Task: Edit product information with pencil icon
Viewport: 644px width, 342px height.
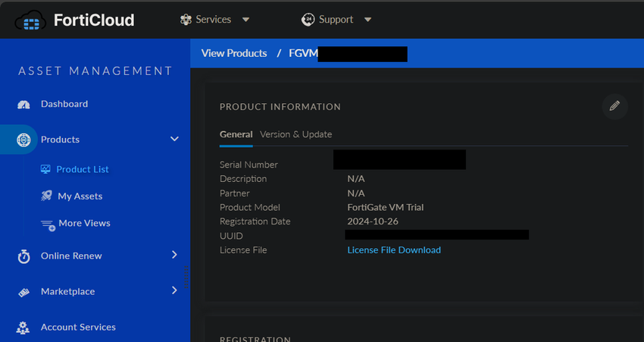Action: point(614,106)
